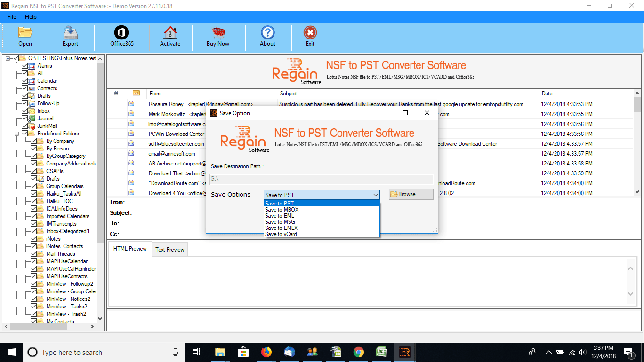Click the Activate house icon
This screenshot has height=362, width=644.
point(170,32)
